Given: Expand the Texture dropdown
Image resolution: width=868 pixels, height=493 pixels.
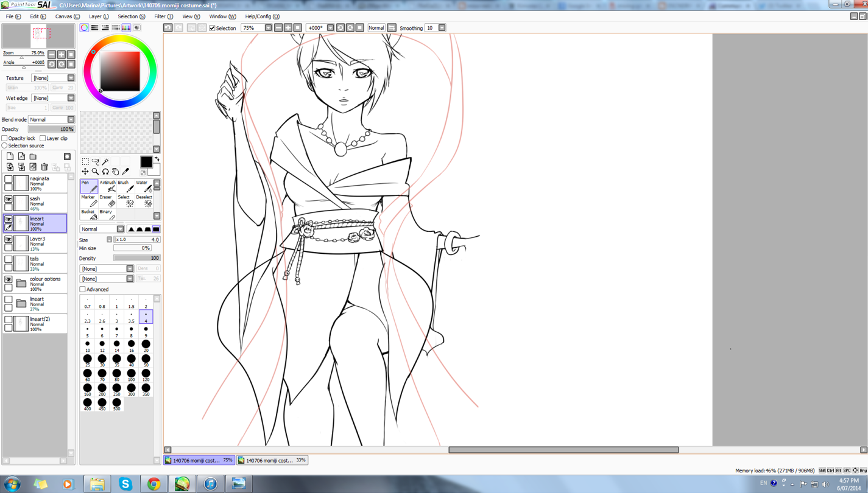Looking at the screenshot, I should point(71,78).
